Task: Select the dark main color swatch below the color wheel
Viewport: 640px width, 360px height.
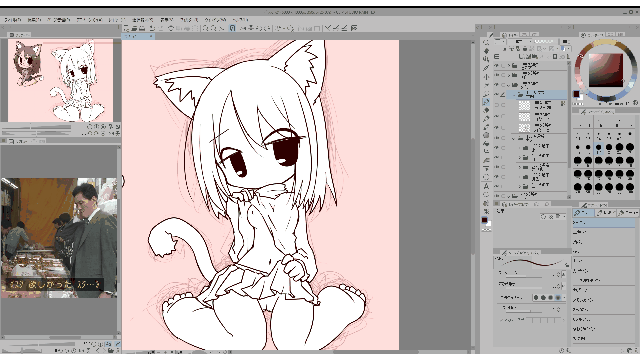Action: (576, 94)
